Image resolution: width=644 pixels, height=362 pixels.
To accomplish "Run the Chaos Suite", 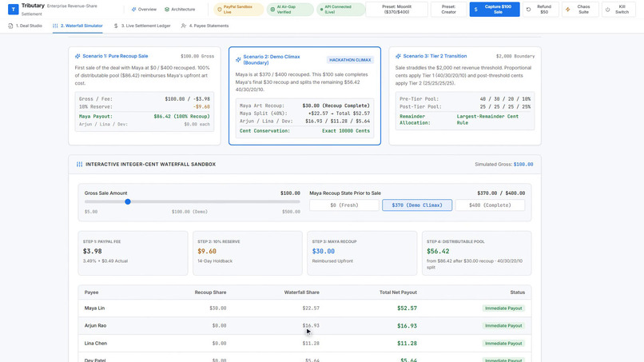I will 580,10.
